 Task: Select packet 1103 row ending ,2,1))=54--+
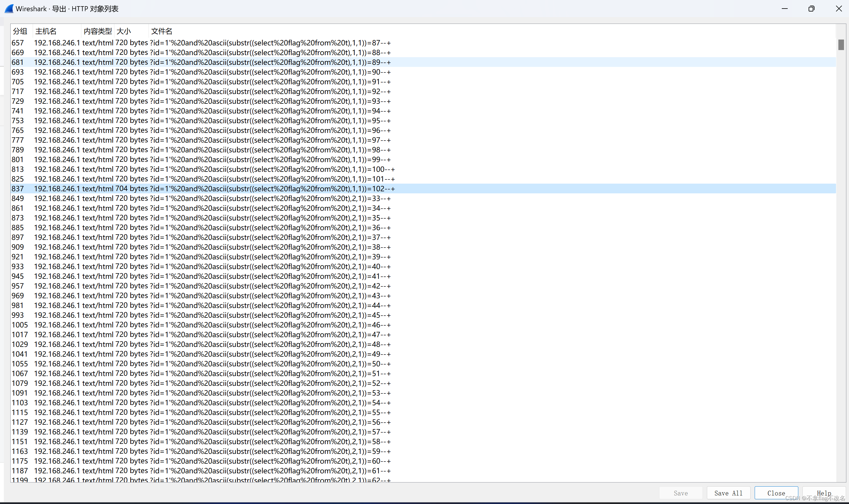(x=423, y=403)
